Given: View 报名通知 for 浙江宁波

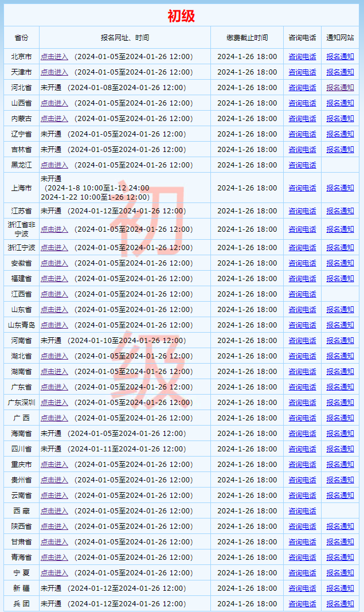Looking at the screenshot, I should click(x=340, y=247).
